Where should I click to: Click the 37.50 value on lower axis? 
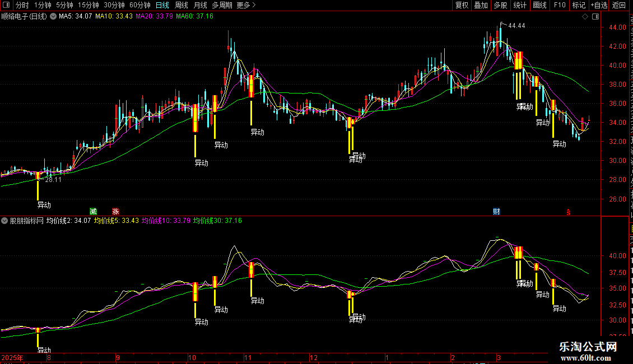(x=618, y=272)
